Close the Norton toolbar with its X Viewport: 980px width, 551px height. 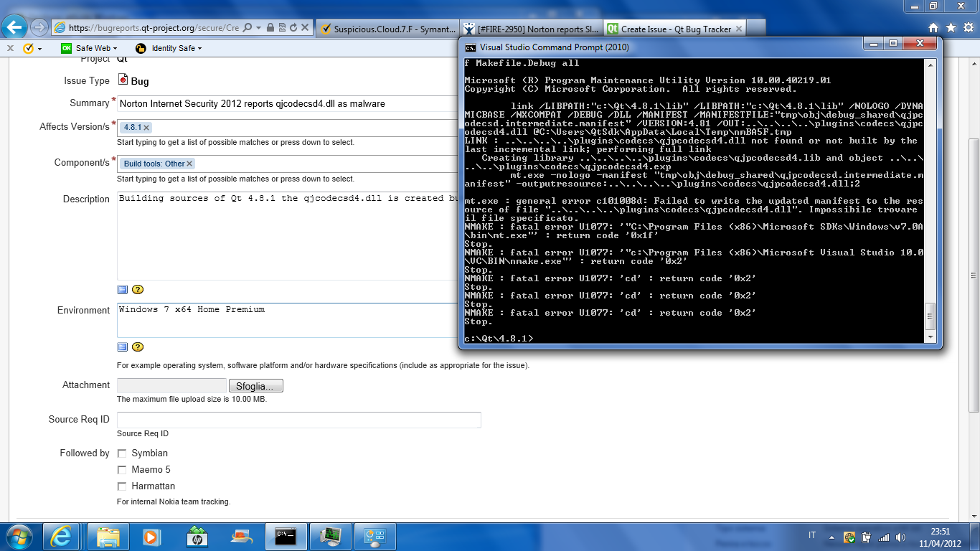pos(10,48)
